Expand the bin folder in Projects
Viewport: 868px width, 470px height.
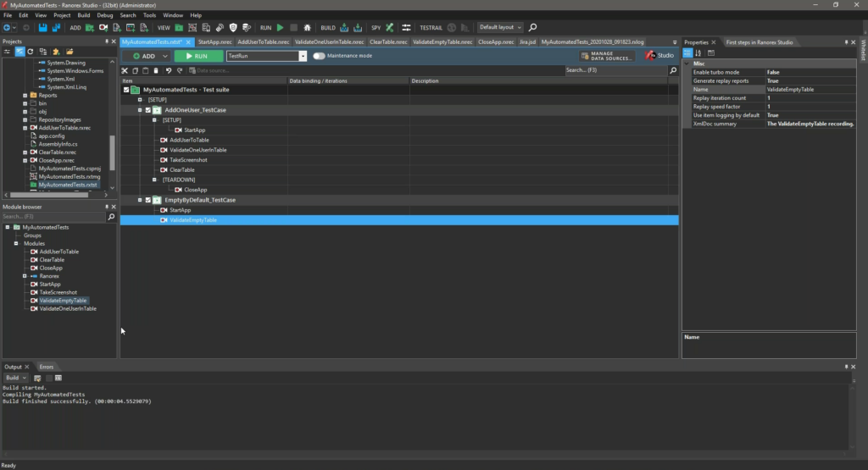(x=25, y=103)
